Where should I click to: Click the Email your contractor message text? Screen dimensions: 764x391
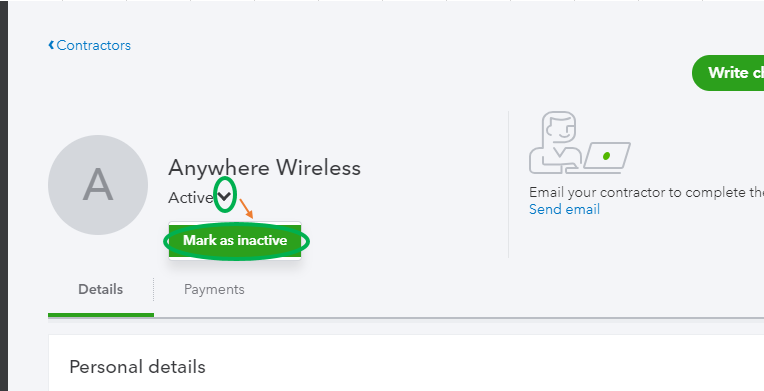(x=646, y=193)
